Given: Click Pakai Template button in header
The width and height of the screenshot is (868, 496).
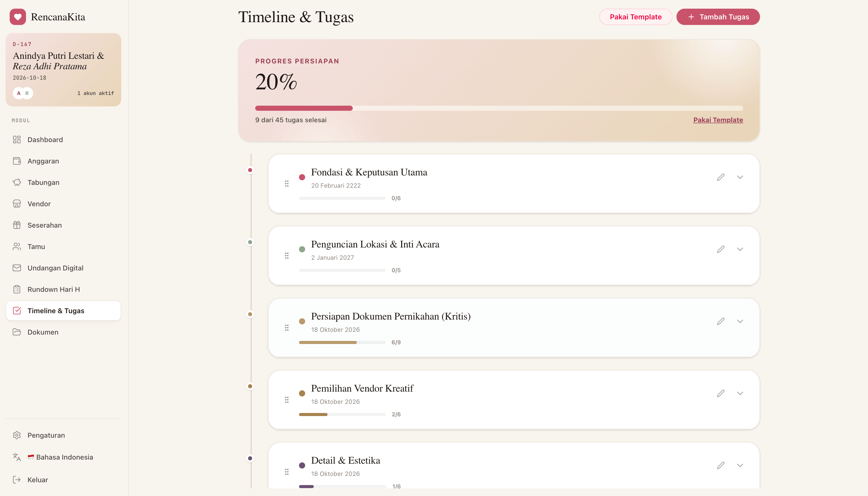Looking at the screenshot, I should (x=636, y=17).
